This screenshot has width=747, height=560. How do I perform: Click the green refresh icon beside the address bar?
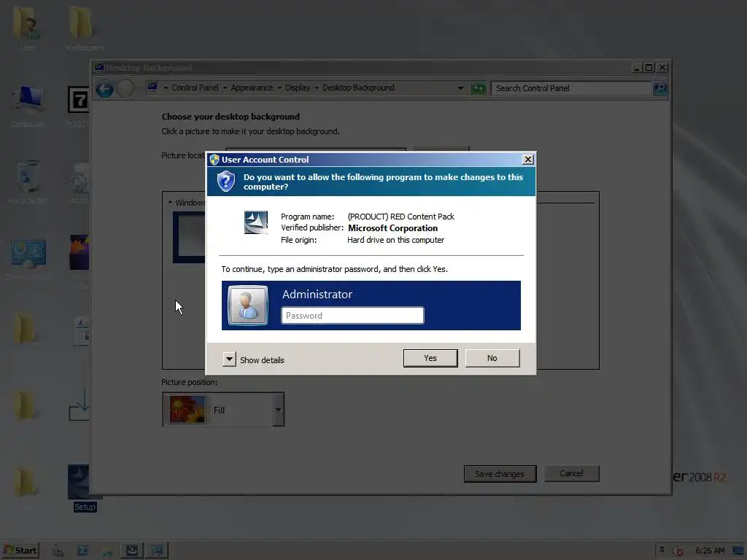click(x=479, y=88)
